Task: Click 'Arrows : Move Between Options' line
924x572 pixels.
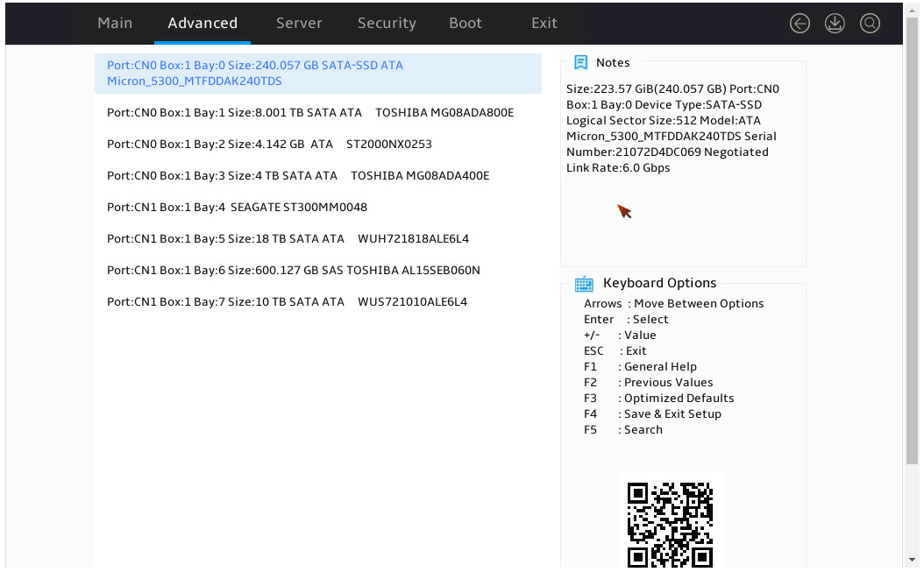Action: click(673, 303)
